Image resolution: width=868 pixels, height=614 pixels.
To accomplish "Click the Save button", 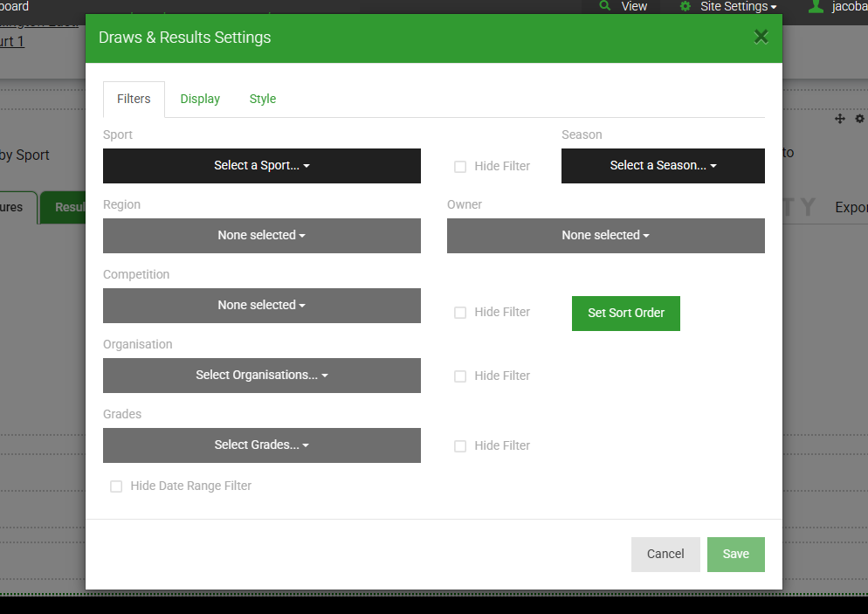I will pos(736,555).
